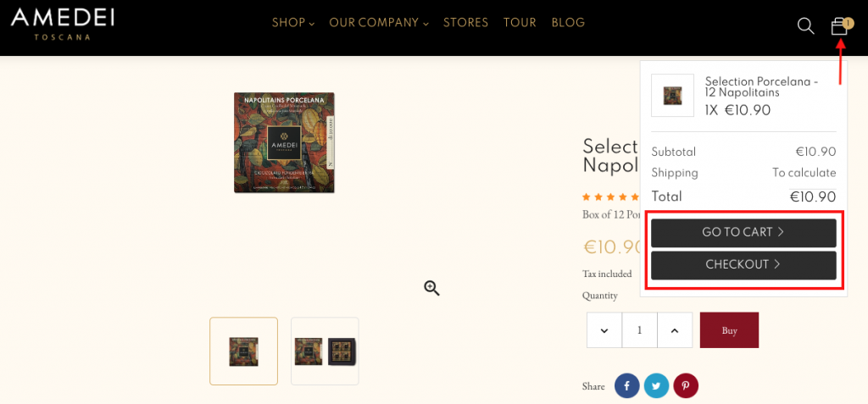Viewport: 868px width, 404px height.
Task: Select the second product thumbnail with open box
Action: pyautogui.click(x=325, y=351)
